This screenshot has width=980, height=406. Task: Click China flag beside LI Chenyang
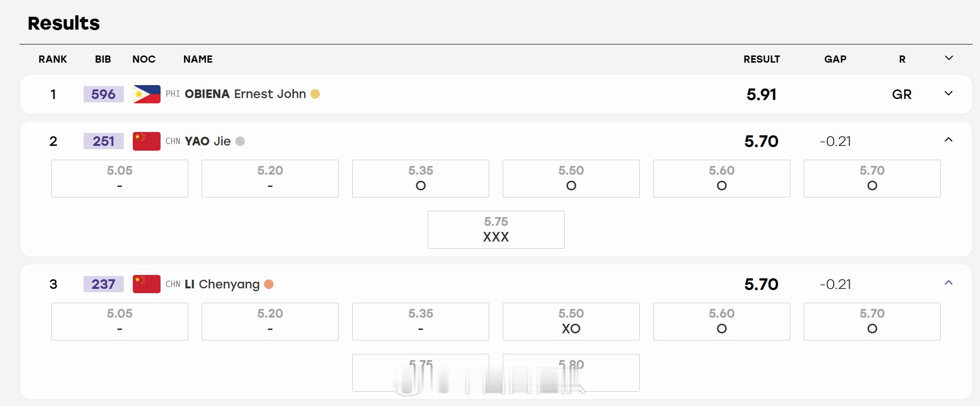147,285
